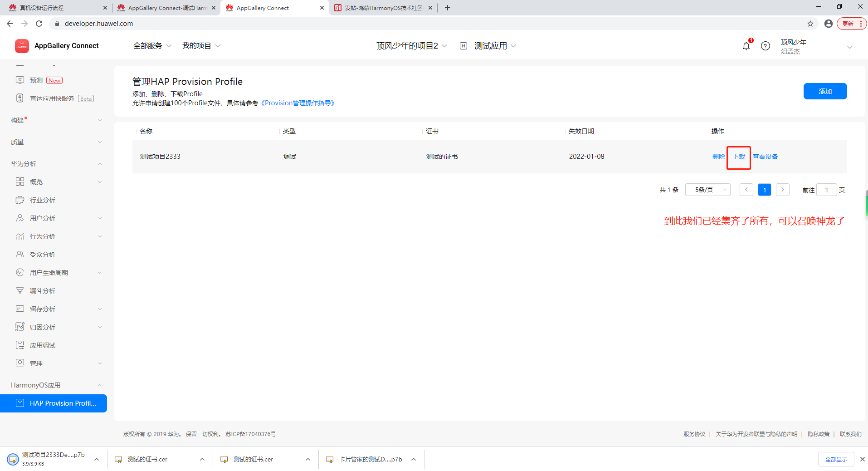Click the 直达应用快服务 sidebar icon
The image size is (868, 471).
[20, 98]
